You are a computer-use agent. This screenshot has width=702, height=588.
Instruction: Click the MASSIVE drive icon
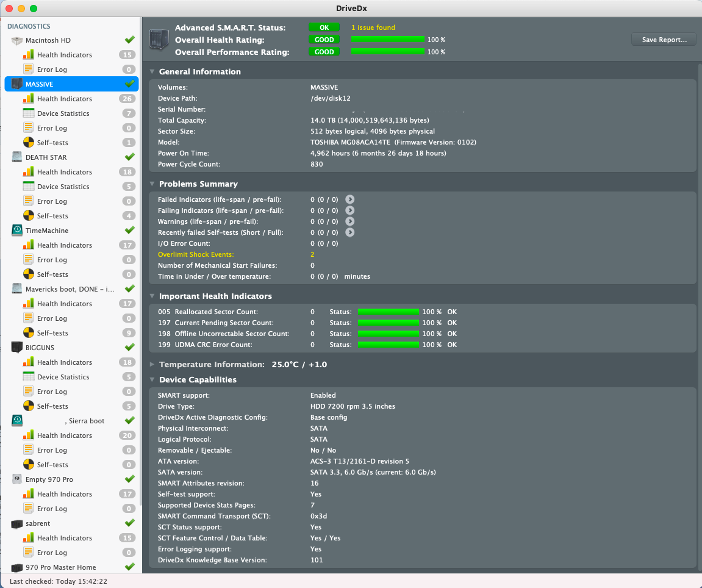17,84
